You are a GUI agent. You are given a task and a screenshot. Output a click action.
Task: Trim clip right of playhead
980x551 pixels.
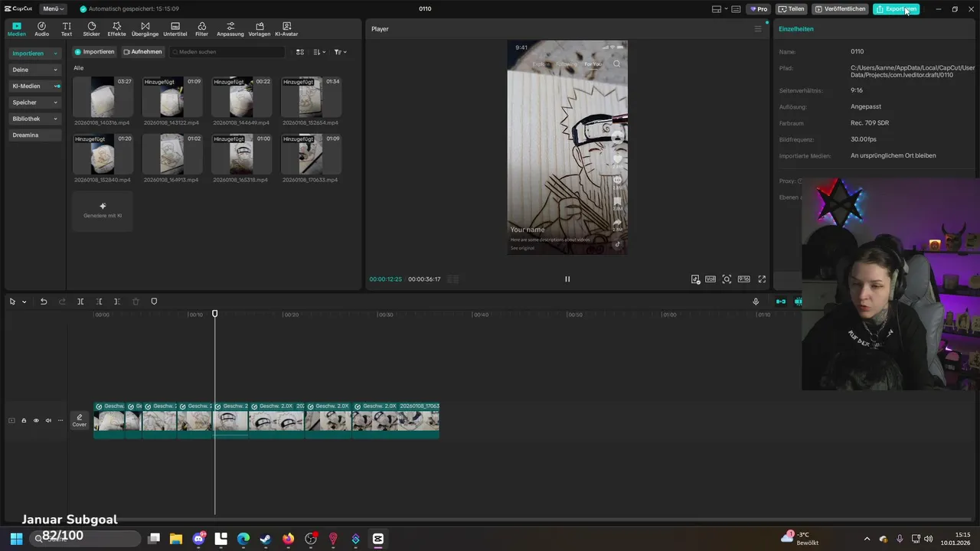point(116,302)
